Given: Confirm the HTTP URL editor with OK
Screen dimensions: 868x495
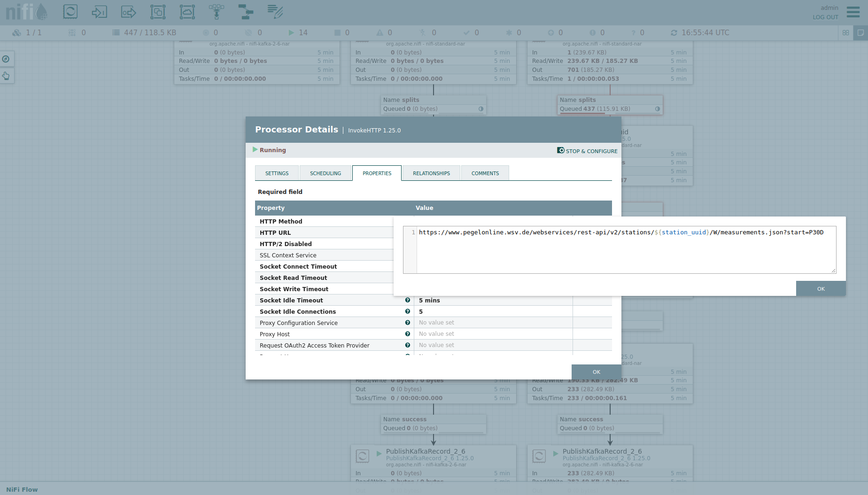Looking at the screenshot, I should point(821,289).
